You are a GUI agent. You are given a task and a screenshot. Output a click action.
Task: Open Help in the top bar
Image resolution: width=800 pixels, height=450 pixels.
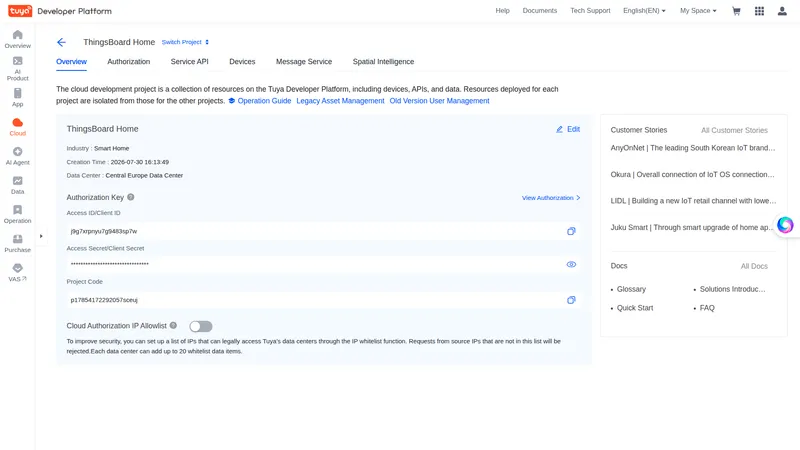point(503,11)
